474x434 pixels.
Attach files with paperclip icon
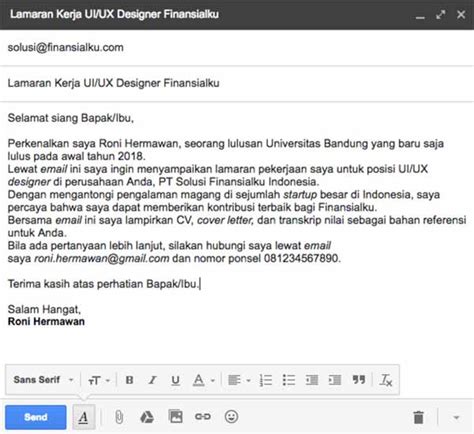[x=119, y=417]
